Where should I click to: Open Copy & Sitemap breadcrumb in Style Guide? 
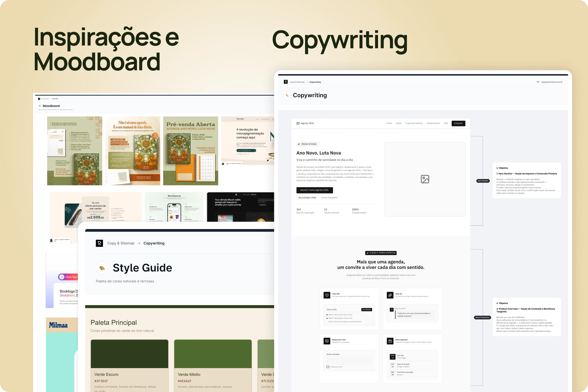pos(121,243)
